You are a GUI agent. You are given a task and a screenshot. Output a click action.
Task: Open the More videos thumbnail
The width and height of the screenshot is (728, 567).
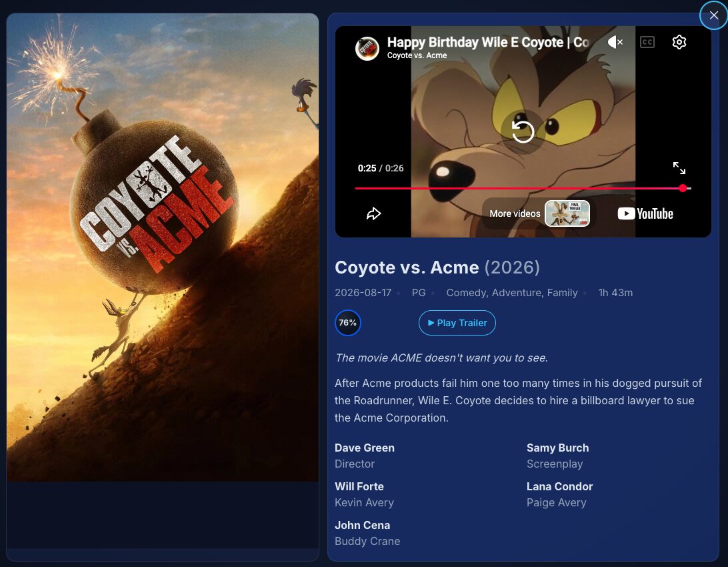567,213
